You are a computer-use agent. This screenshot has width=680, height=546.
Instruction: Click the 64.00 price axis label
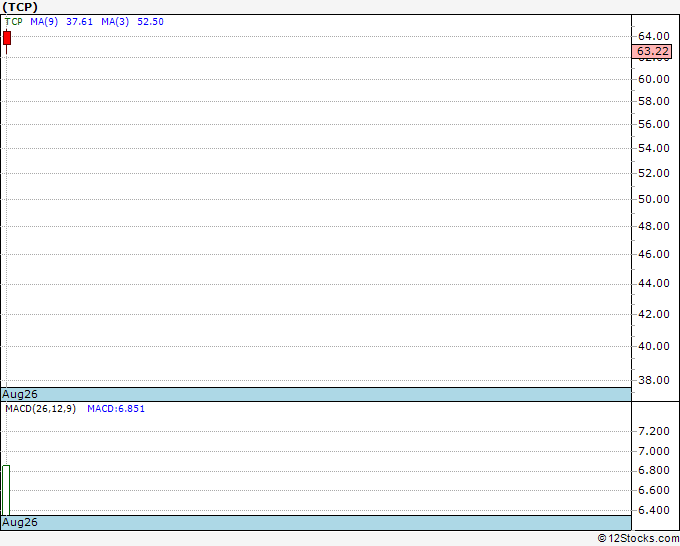tap(654, 36)
